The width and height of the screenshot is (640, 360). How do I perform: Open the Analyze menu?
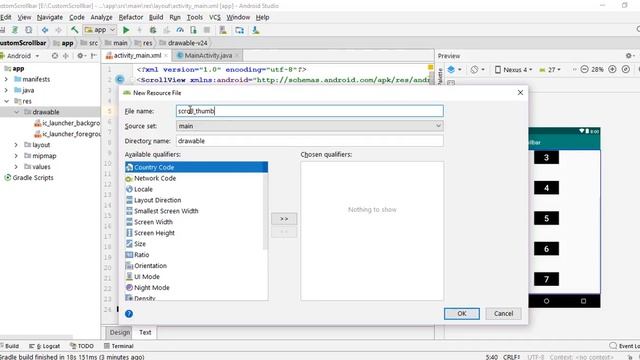(101, 17)
